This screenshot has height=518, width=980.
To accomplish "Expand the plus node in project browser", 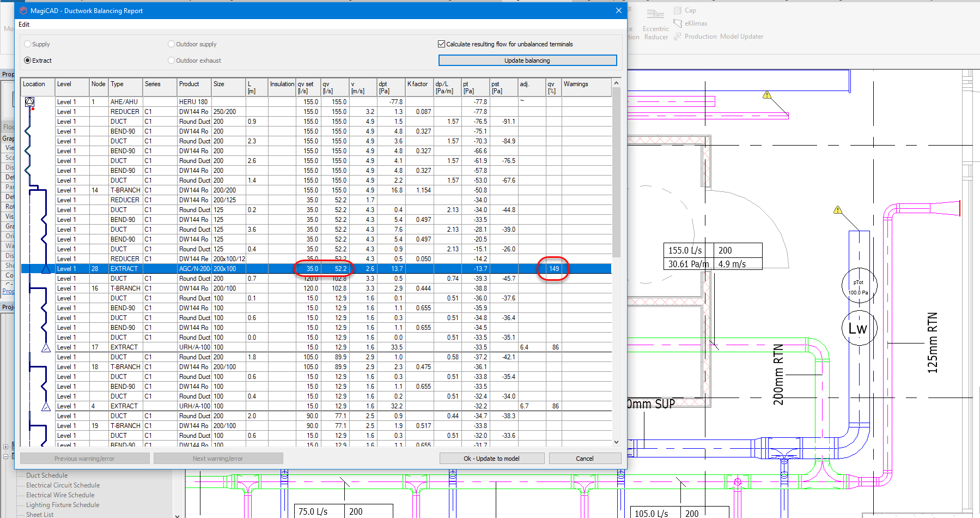I will (6, 447).
